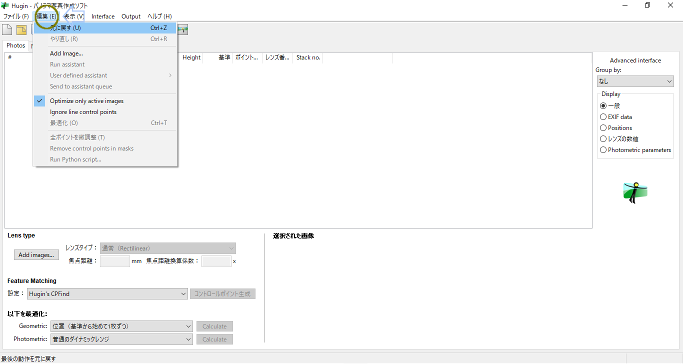Click the レンズ番 column header
Image resolution: width=683 pixels, height=364 pixels.
tap(277, 57)
